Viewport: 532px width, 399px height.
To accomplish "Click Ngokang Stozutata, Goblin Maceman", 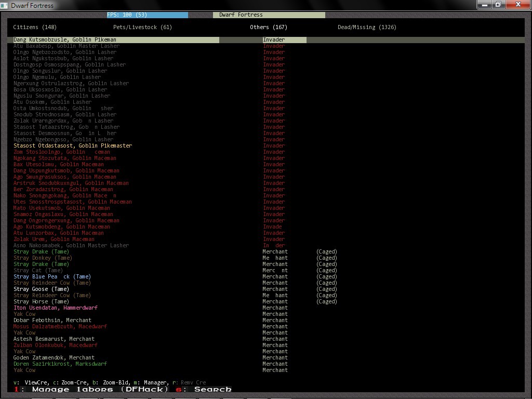I will [x=65, y=158].
